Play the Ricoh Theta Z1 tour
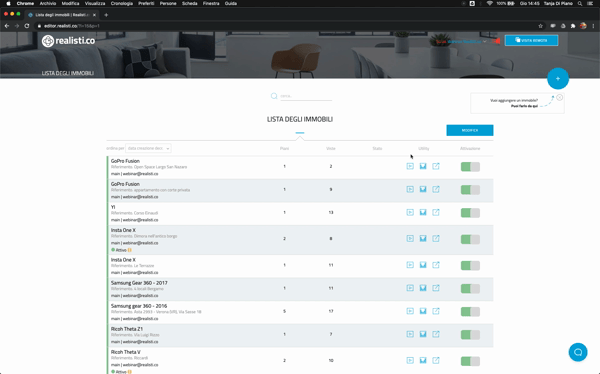This screenshot has width=600, height=374. [x=410, y=334]
